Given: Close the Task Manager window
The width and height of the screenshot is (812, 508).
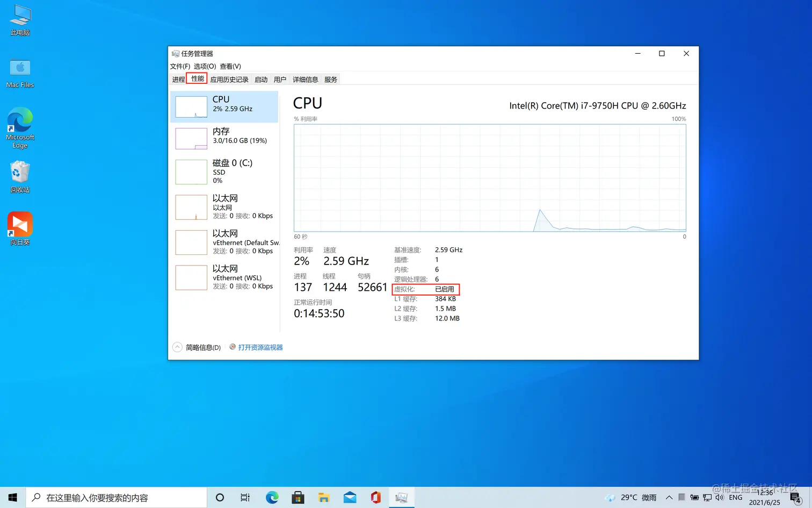Looking at the screenshot, I should click(x=686, y=53).
